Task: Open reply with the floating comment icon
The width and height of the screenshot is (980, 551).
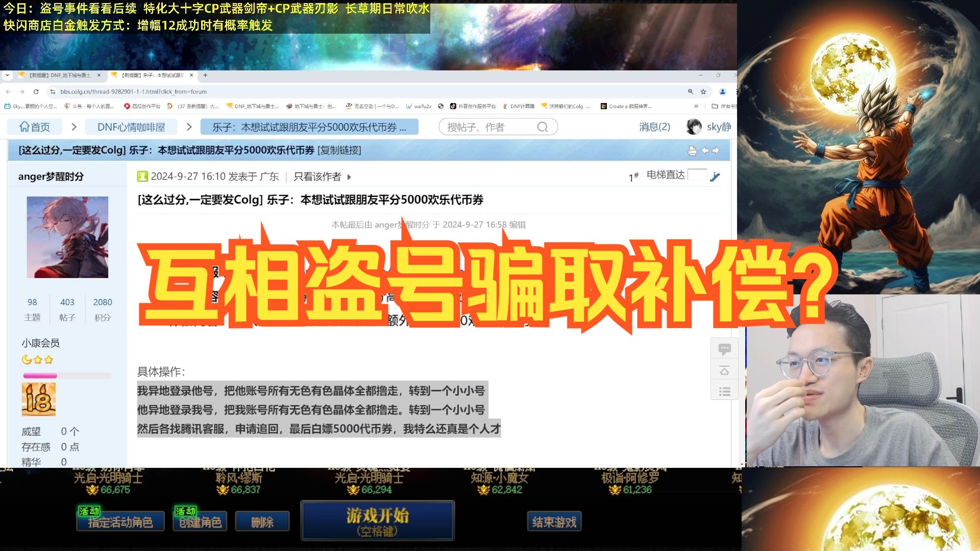Action: (724, 349)
